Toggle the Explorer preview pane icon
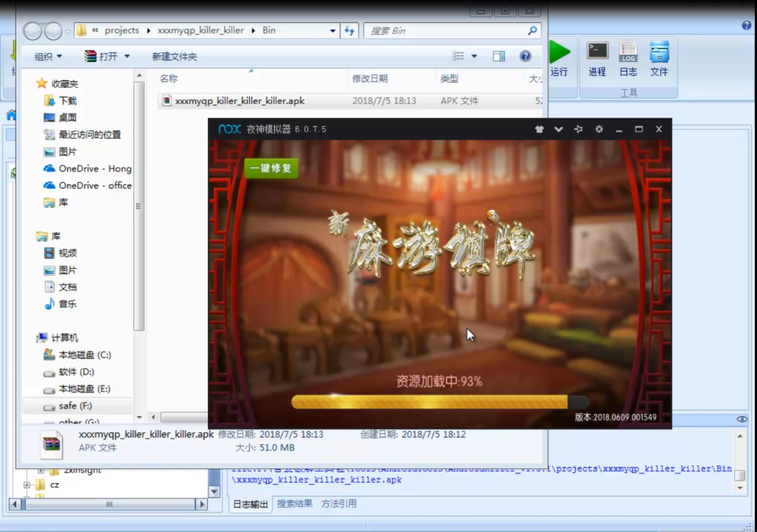 click(x=499, y=56)
